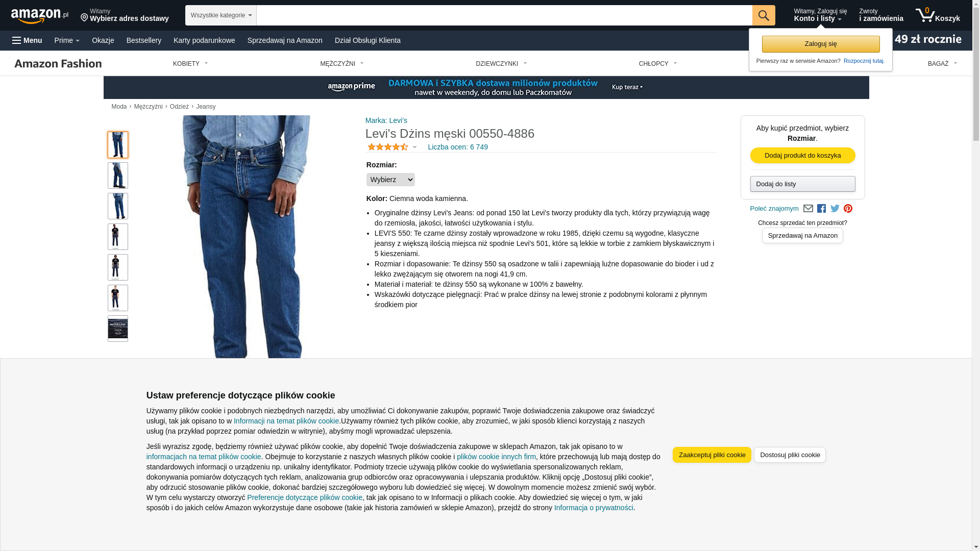980x551 pixels.
Task: Share the product via email envelope icon
Action: click(x=808, y=209)
